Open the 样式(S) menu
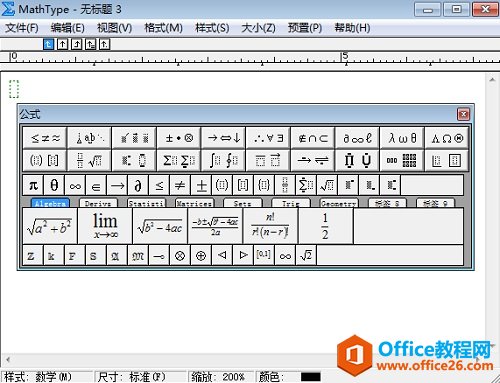 212,28
